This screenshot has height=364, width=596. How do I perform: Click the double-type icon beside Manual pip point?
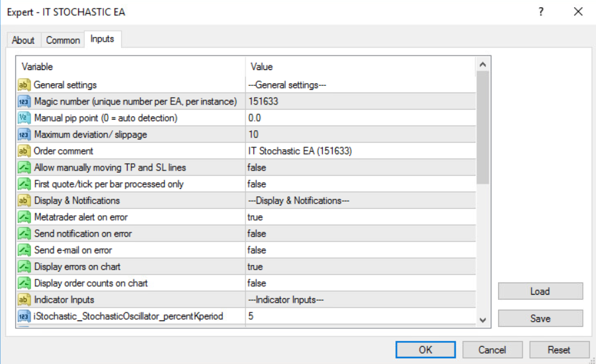(24, 118)
